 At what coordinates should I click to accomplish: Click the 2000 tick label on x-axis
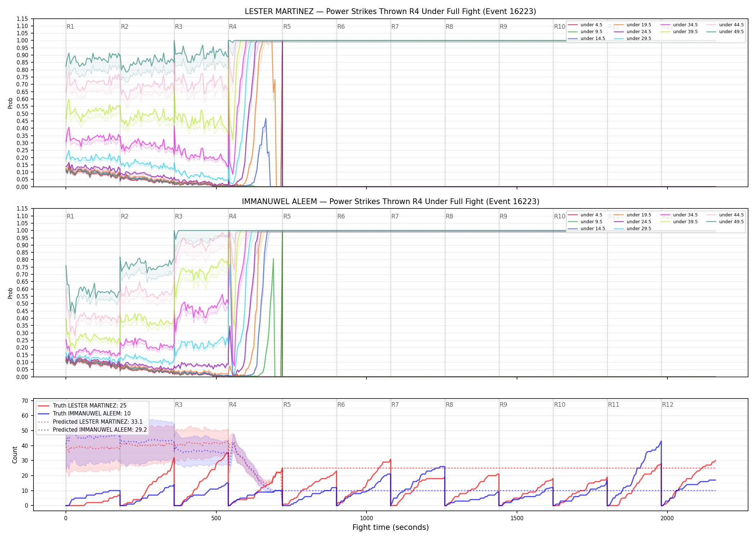click(667, 518)
